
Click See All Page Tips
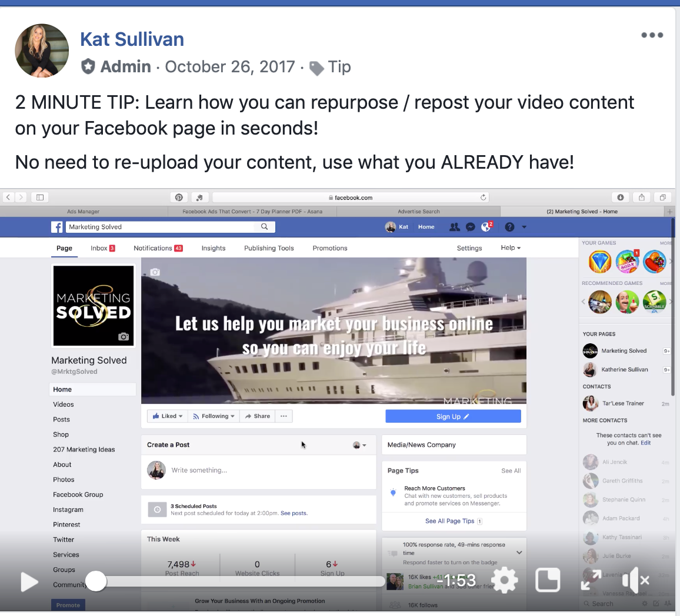(x=450, y=521)
